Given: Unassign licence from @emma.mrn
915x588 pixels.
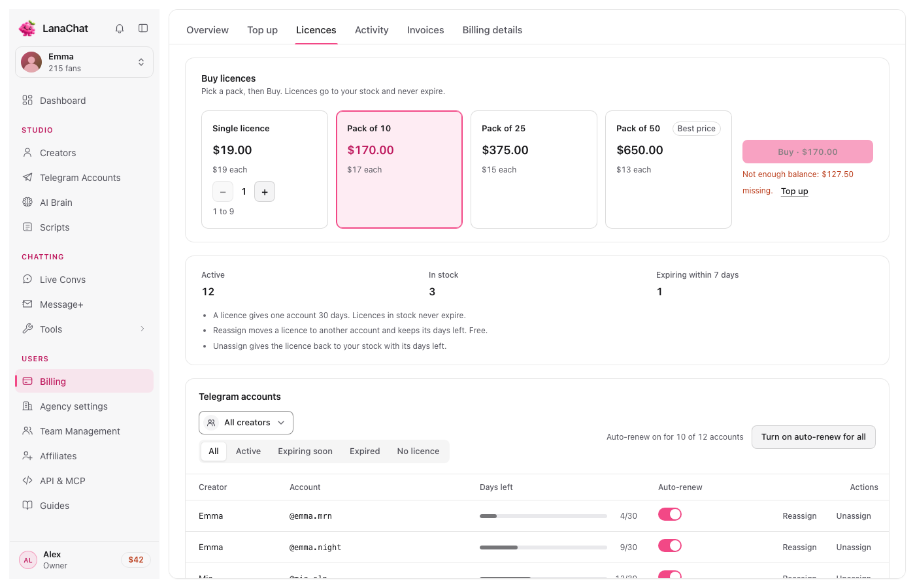Looking at the screenshot, I should point(854,516).
